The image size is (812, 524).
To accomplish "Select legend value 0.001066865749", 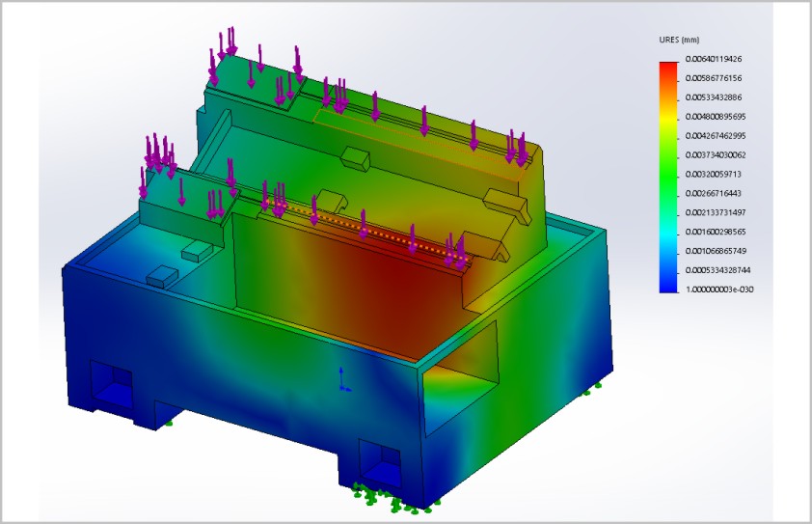I will pyautogui.click(x=716, y=251).
